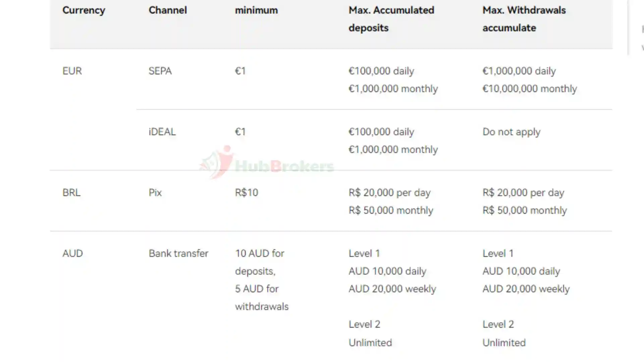
Task: Click the 5 AUD for withdrawals text
Action: click(x=262, y=298)
